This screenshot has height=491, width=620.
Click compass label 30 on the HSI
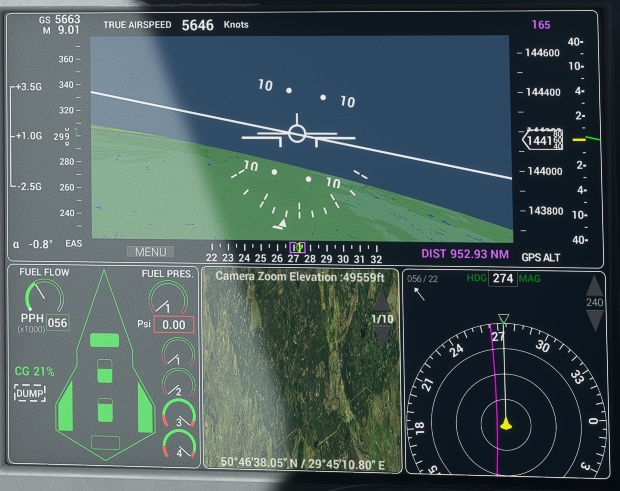[x=543, y=346]
